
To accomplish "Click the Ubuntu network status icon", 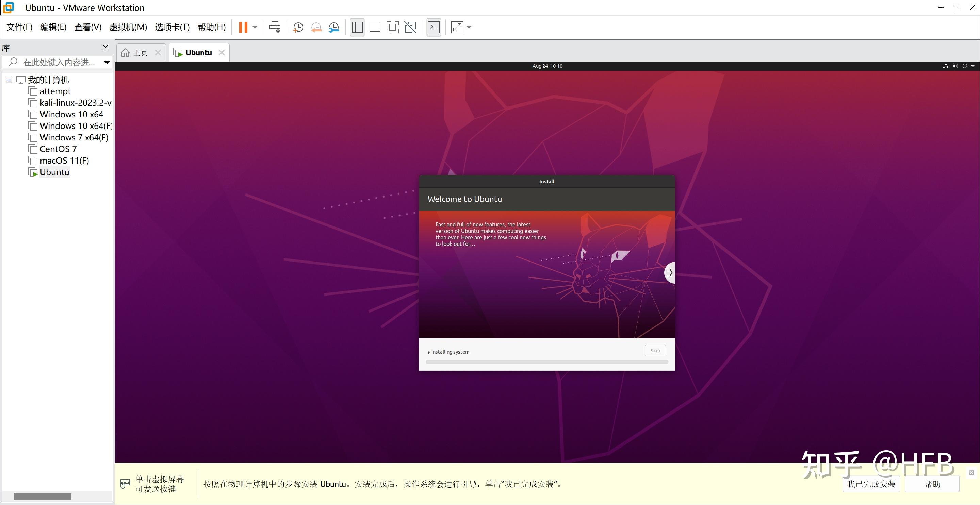I will [945, 66].
